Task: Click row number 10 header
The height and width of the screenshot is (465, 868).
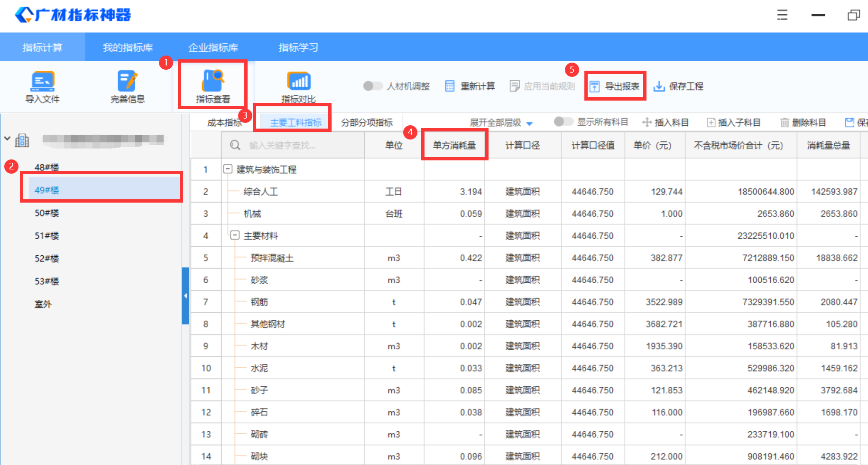Action: [206, 368]
